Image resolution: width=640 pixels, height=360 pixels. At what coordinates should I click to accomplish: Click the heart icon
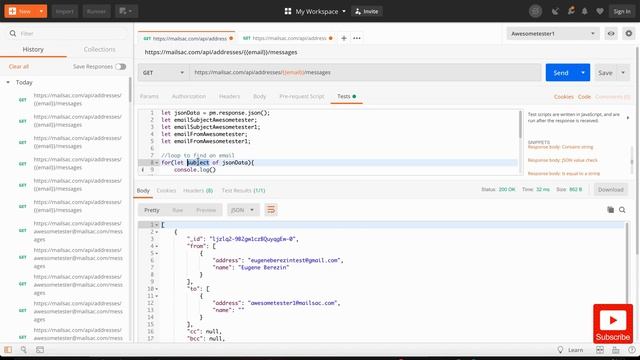coord(600,11)
